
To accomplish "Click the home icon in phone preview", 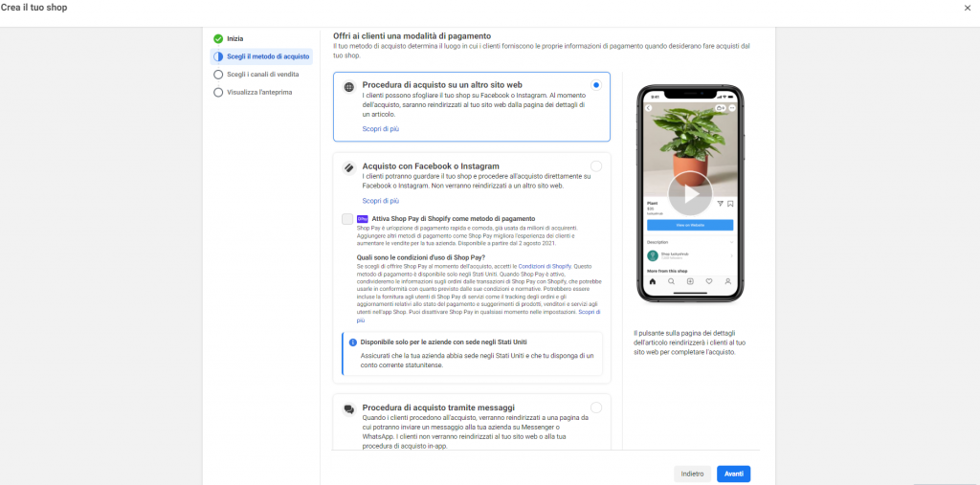I will tap(653, 281).
